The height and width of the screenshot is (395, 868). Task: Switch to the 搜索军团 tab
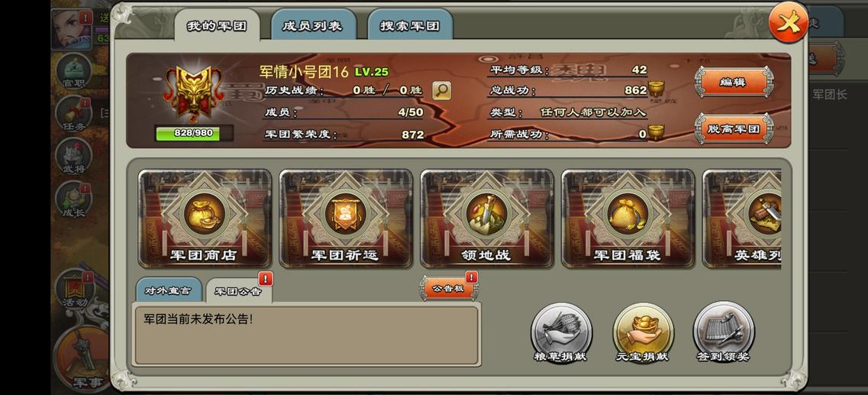(x=410, y=25)
